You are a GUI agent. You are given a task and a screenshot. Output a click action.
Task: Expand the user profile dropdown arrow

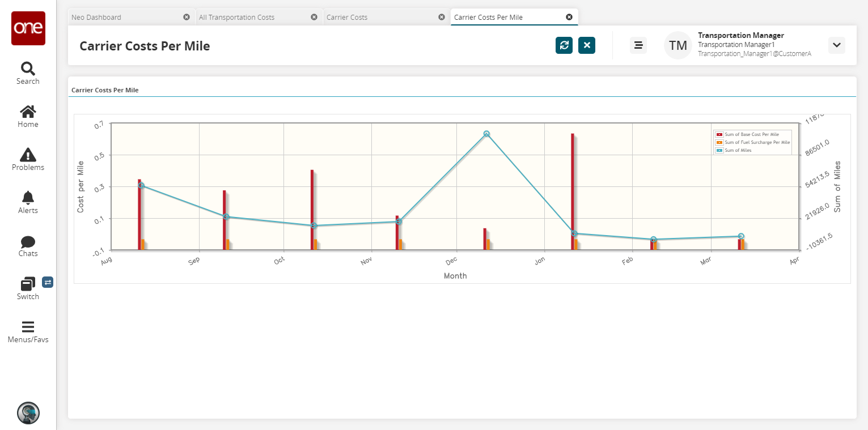(x=836, y=45)
